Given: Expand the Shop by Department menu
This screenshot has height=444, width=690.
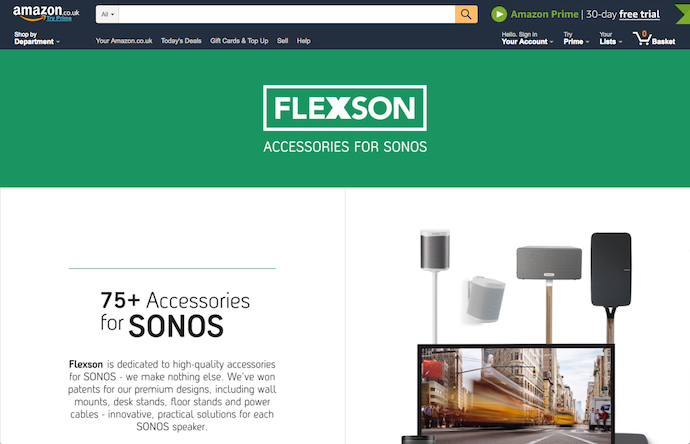Looking at the screenshot, I should [x=37, y=38].
